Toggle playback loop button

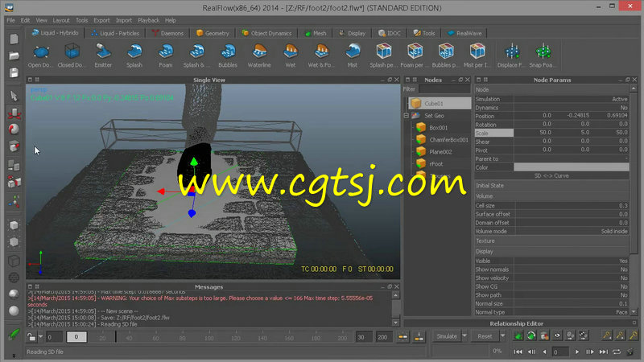coord(617,352)
